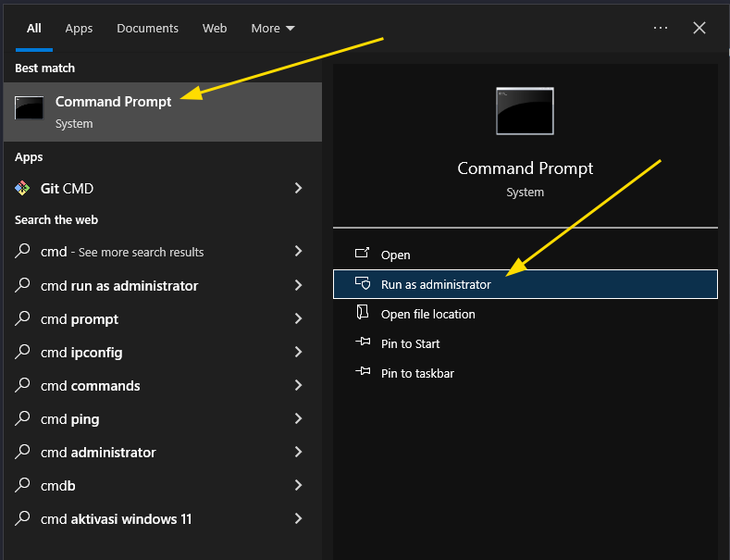Click the search icon beside 'cmd commands'
The image size is (730, 560).
click(x=22, y=385)
